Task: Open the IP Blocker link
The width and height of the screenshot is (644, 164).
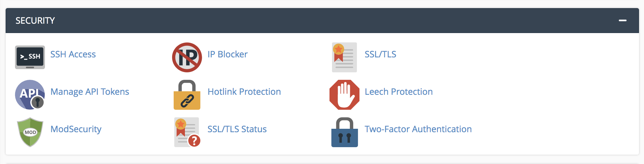Action: tap(227, 54)
